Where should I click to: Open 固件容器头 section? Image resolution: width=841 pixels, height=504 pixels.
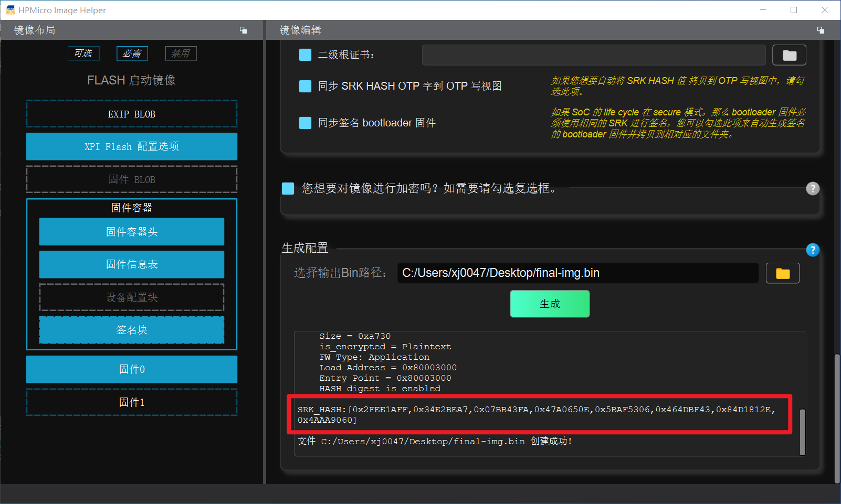[x=132, y=232]
